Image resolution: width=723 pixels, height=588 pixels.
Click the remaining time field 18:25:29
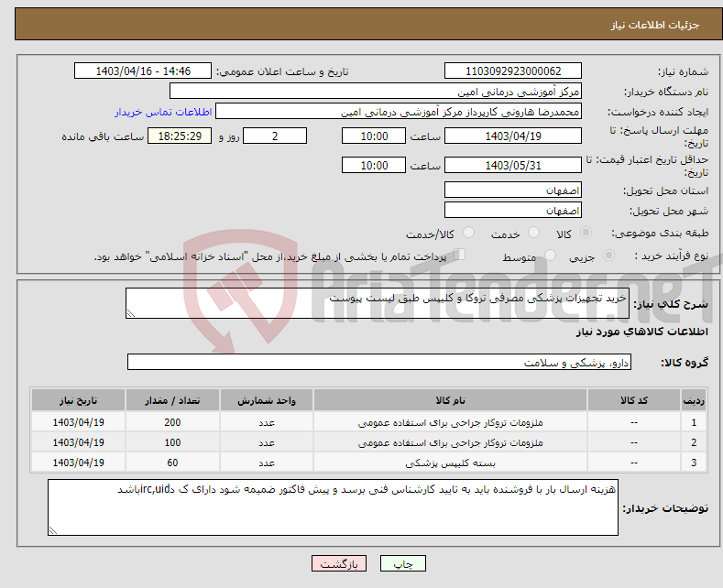pyautogui.click(x=180, y=136)
